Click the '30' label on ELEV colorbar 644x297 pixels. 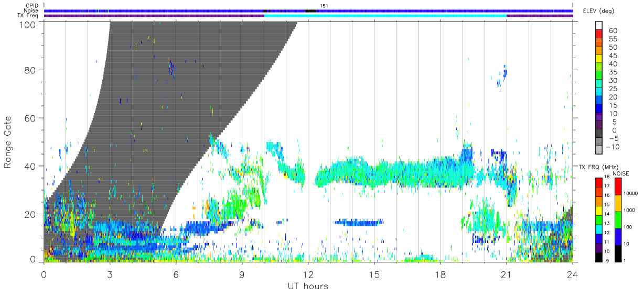coord(613,80)
